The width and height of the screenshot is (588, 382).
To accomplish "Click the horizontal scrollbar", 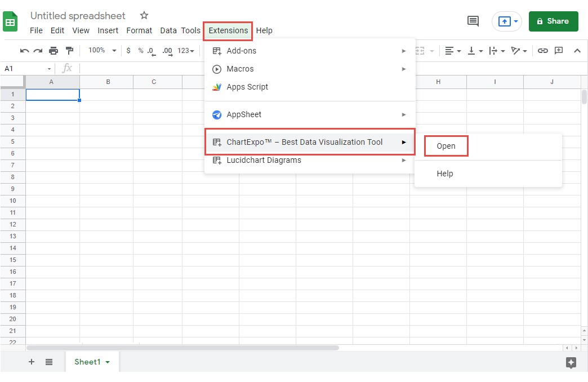I will pyautogui.click(x=182, y=348).
